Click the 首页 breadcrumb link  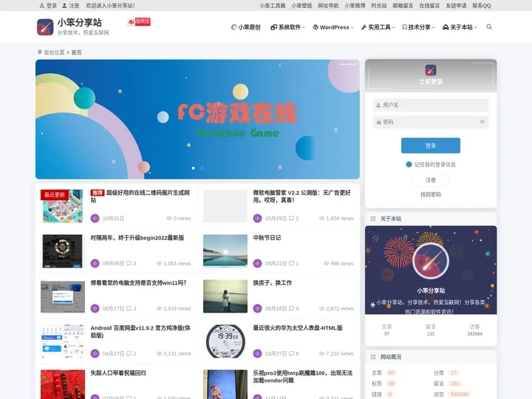(x=76, y=52)
